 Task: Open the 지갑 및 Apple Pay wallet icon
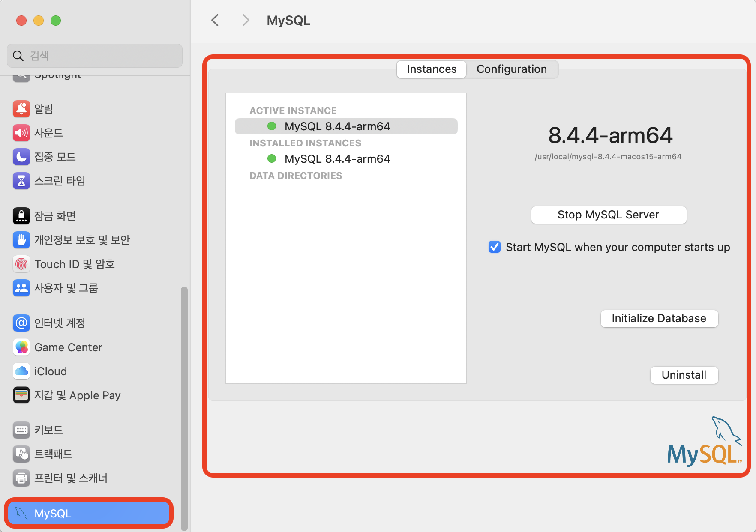(21, 395)
